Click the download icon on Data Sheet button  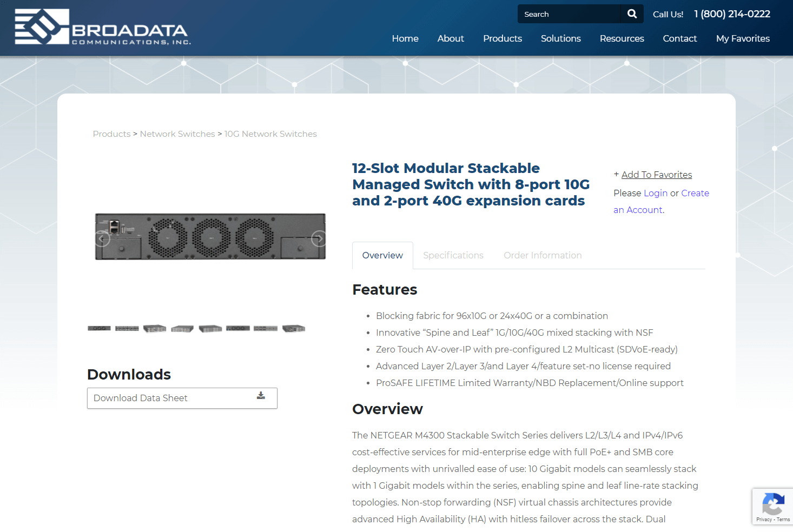coord(260,396)
